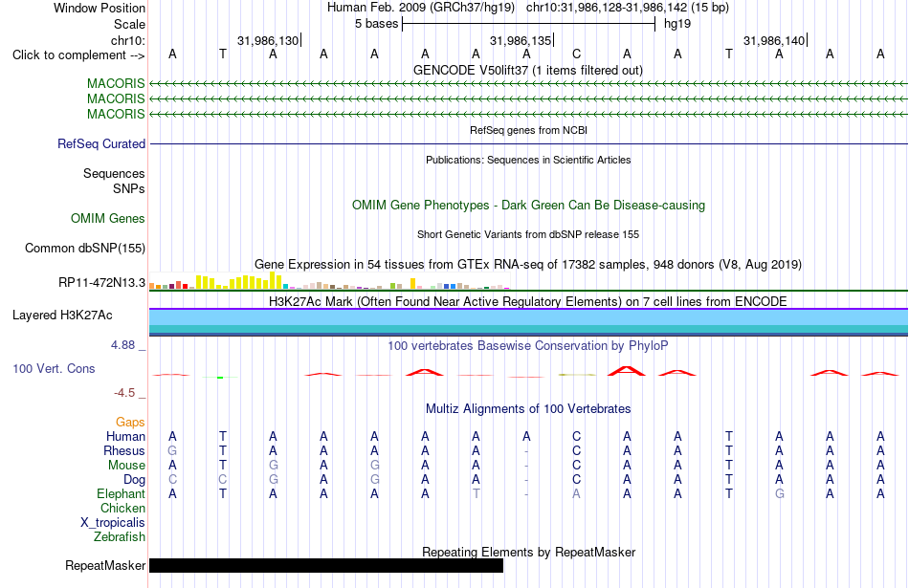Image resolution: width=909 pixels, height=588 pixels.
Task: Select the top MACORIS transcript label
Action: click(x=116, y=83)
